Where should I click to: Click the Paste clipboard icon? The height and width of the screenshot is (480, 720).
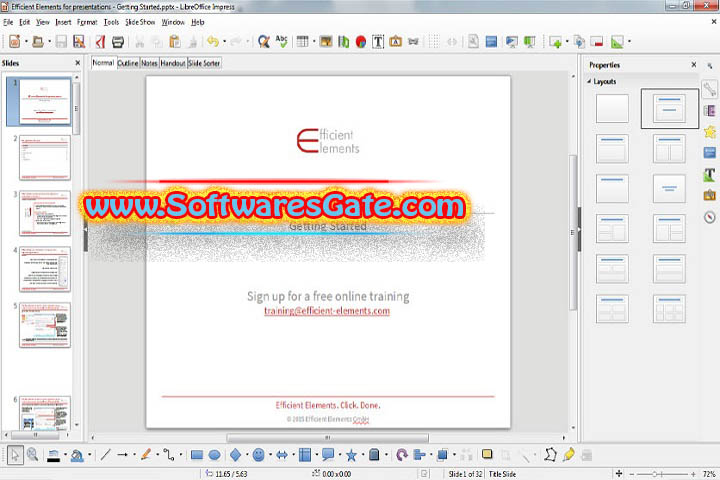174,42
